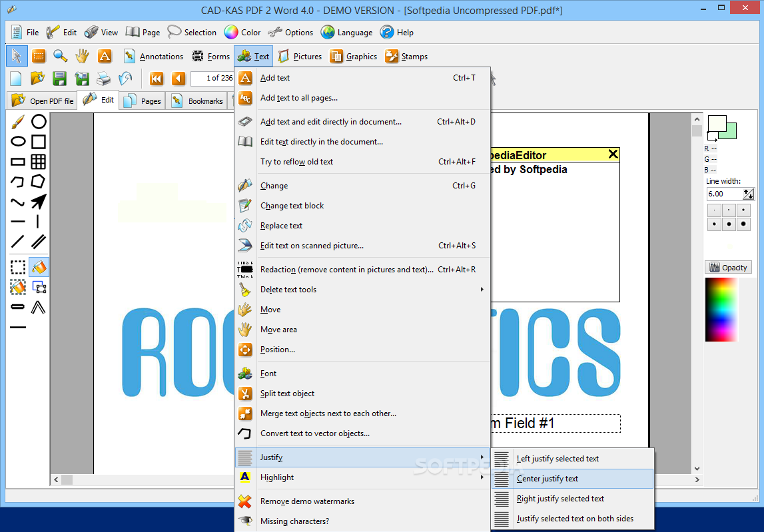
Task: Click the page number field
Action: pyautogui.click(x=212, y=78)
